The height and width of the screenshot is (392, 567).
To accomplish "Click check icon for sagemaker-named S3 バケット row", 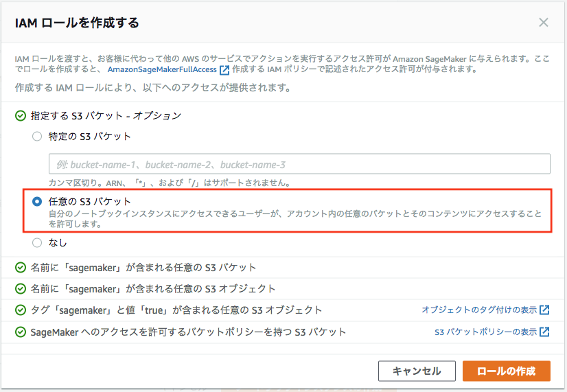I will 21,267.
